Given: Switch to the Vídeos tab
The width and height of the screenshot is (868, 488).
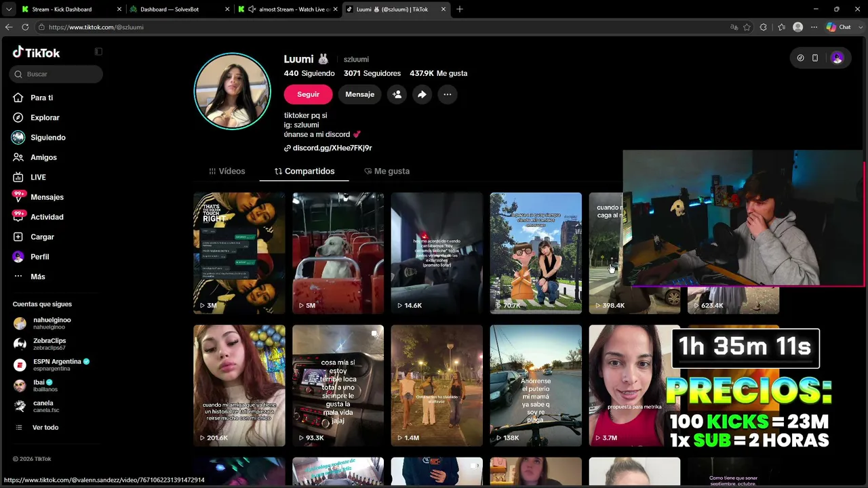Looking at the screenshot, I should pos(227,171).
